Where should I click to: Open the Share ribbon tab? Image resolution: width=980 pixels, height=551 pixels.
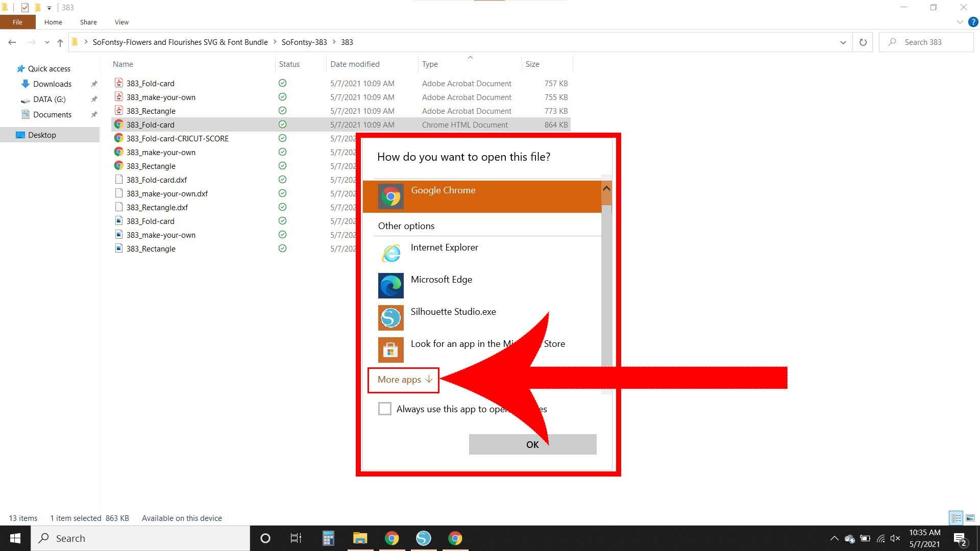(x=88, y=22)
